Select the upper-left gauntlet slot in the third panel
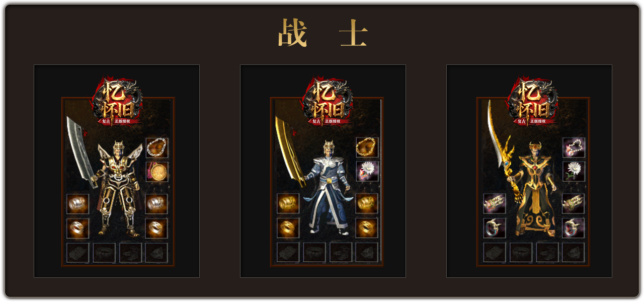This screenshot has width=644, height=302. coord(495,204)
